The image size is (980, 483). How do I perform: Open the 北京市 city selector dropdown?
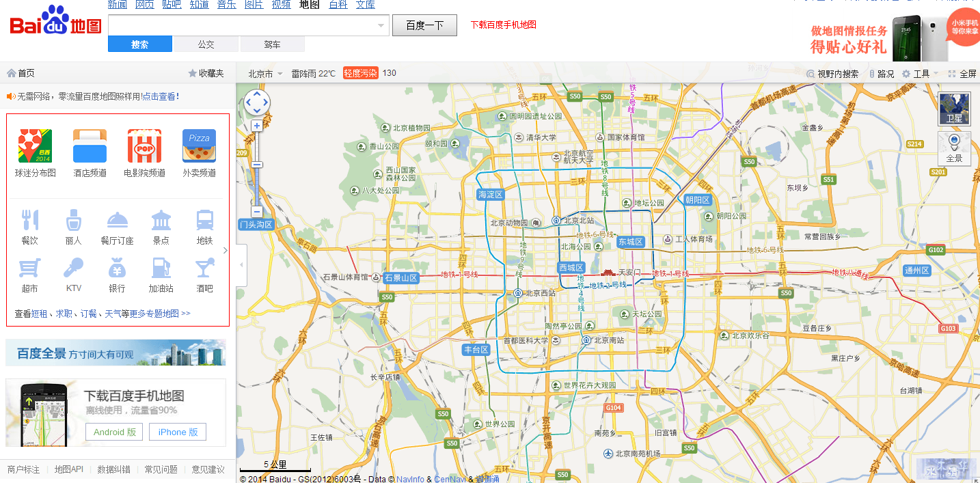point(265,73)
